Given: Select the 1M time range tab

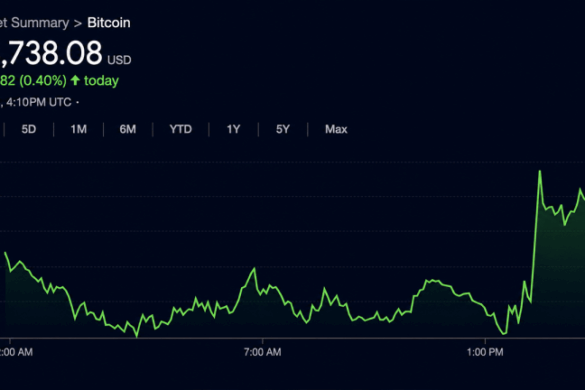Looking at the screenshot, I should [x=79, y=130].
